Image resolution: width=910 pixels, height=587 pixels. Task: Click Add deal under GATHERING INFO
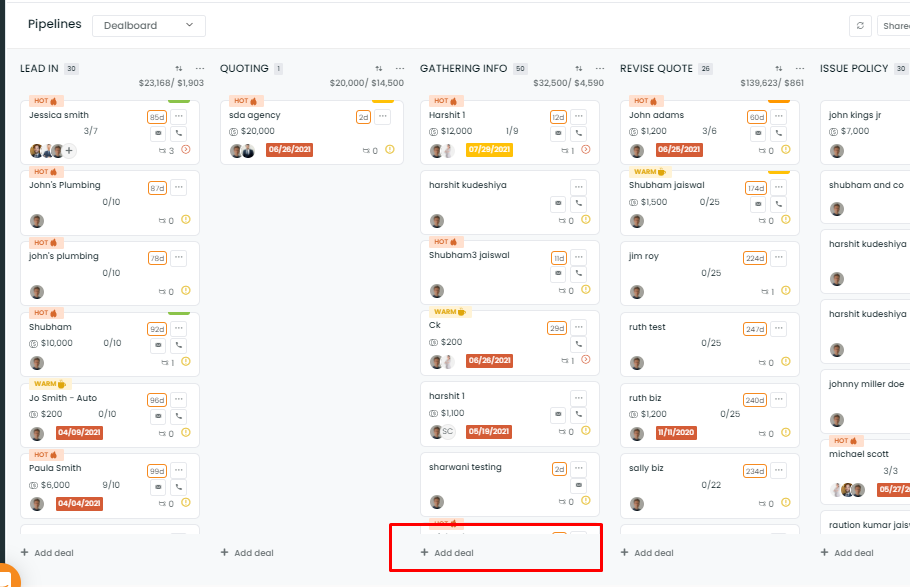(x=447, y=553)
